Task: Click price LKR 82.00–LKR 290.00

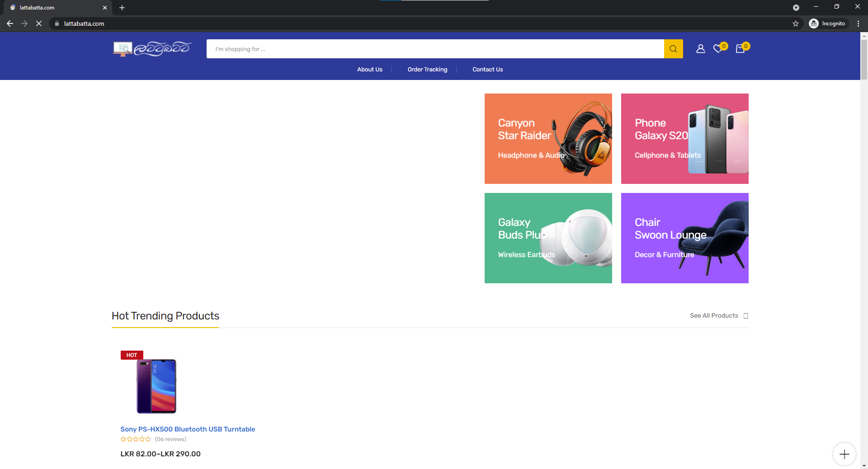Action: click(160, 454)
